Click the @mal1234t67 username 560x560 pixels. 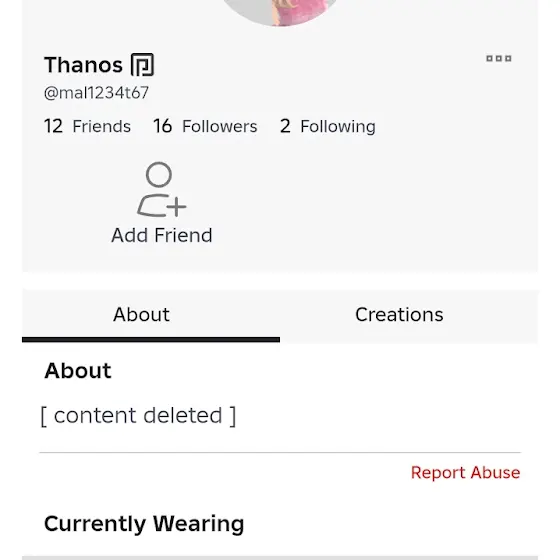[x=96, y=93]
